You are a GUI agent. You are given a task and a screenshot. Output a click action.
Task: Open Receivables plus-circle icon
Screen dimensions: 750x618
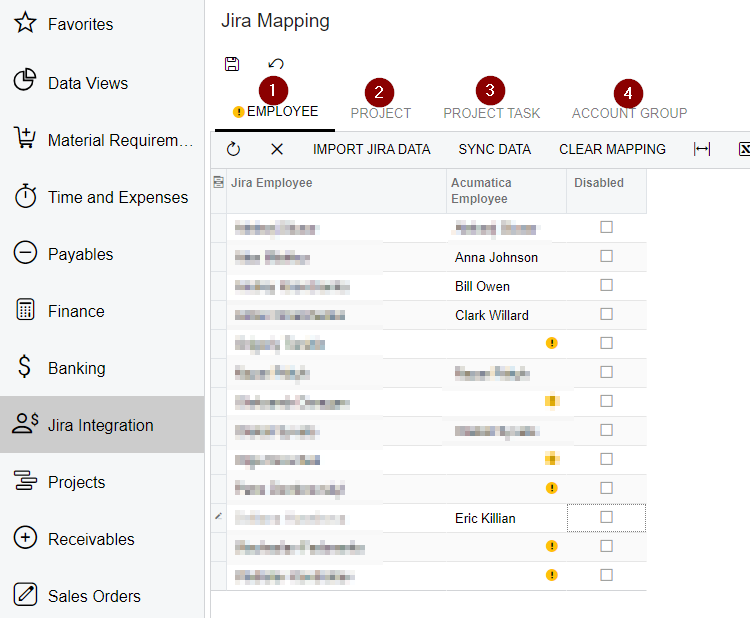click(25, 537)
